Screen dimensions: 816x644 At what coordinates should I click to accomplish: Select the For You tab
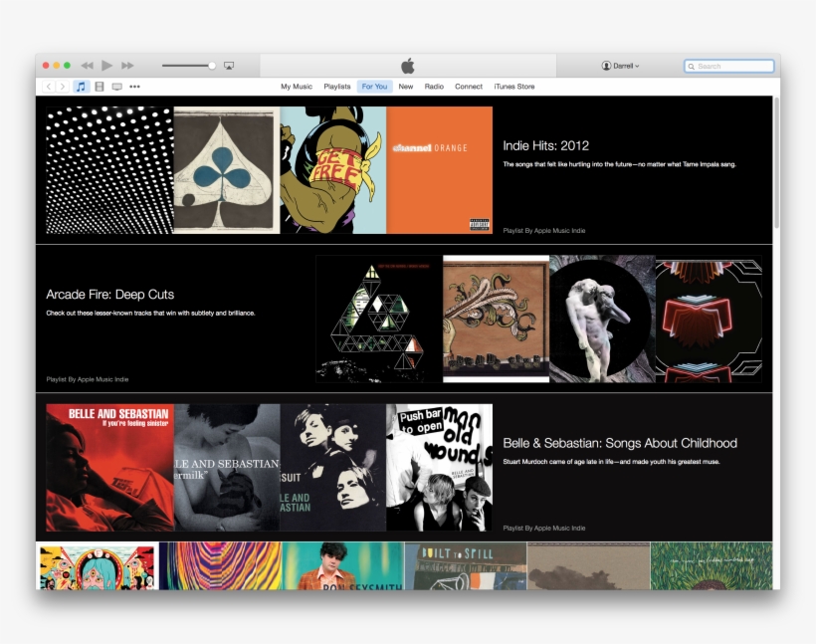point(375,87)
